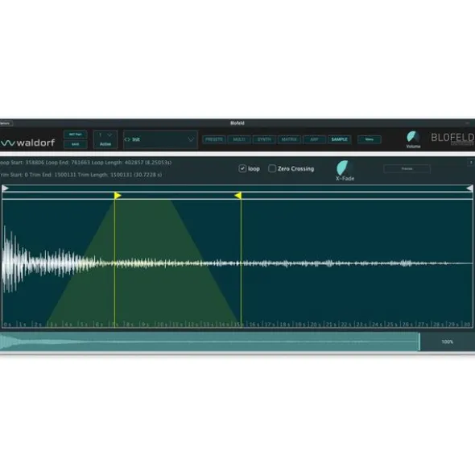Select the yellow loop end marker

(238, 196)
